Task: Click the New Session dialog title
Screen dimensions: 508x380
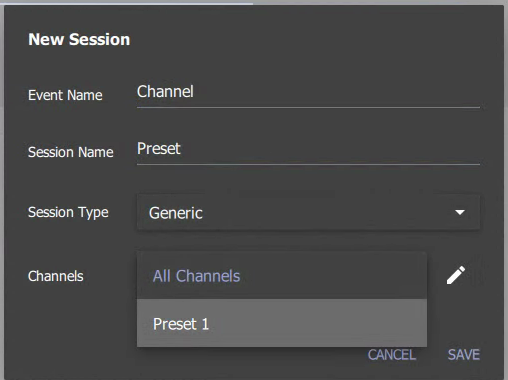Action: coord(79,39)
